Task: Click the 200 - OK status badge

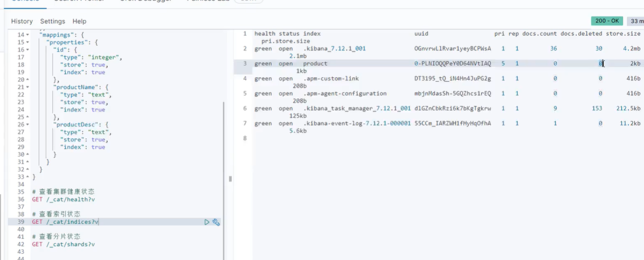Action: (607, 21)
